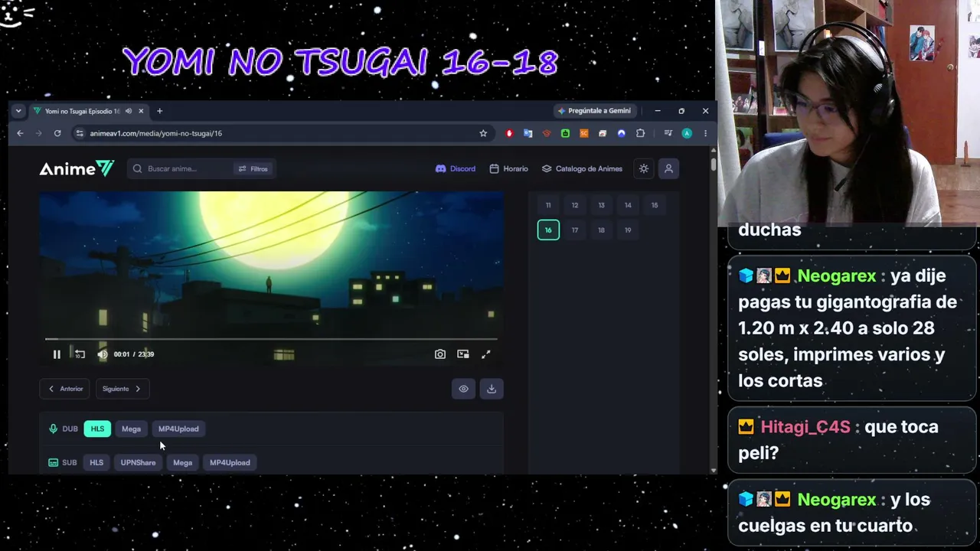Click the Hitagi_C4S username in chat
Screen dimensions: 980x551
click(805, 427)
